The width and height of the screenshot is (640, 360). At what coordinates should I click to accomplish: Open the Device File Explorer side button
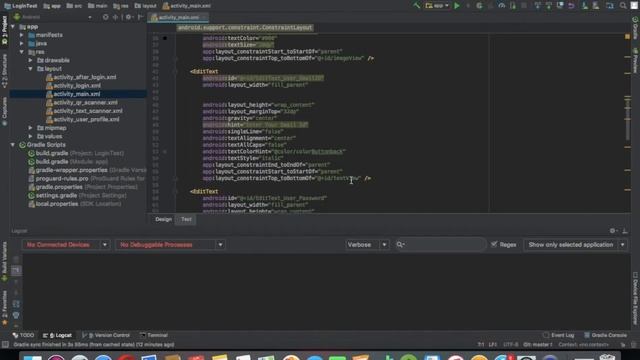coord(636,298)
